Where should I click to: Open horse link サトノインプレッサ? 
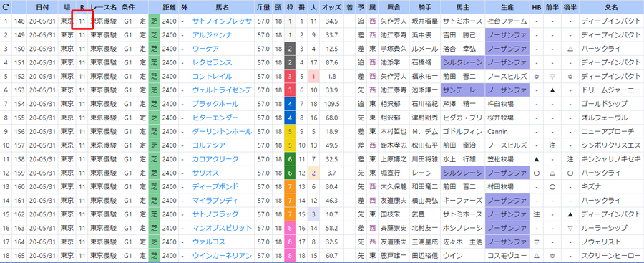coord(223,21)
